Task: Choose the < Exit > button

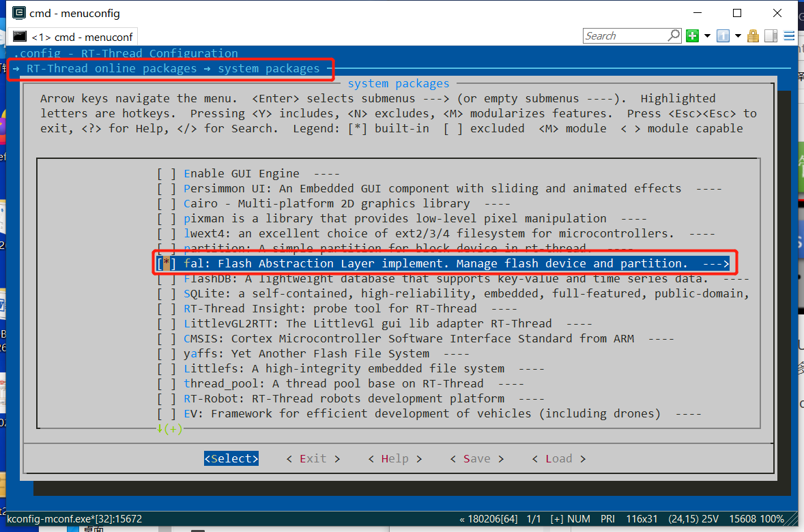Action: tap(313, 459)
